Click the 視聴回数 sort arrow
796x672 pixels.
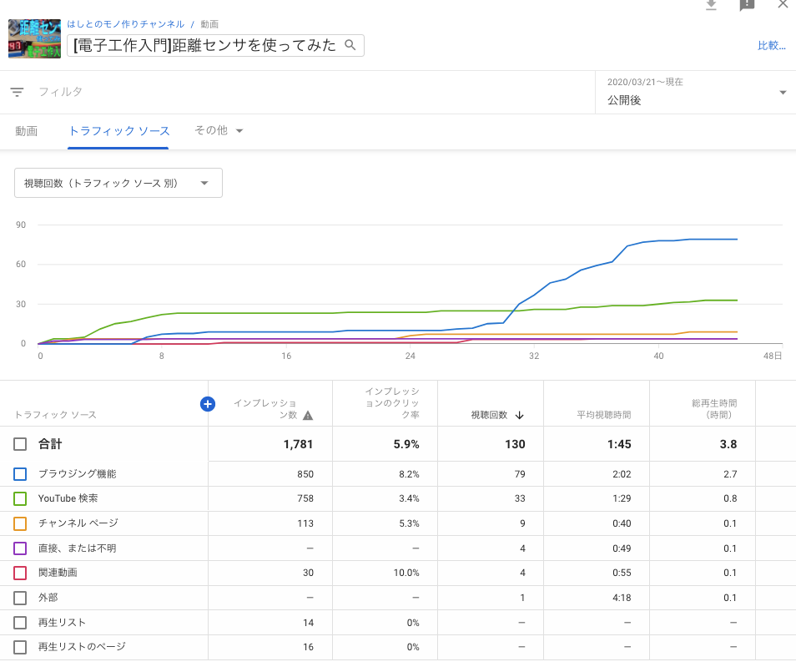tap(519, 415)
